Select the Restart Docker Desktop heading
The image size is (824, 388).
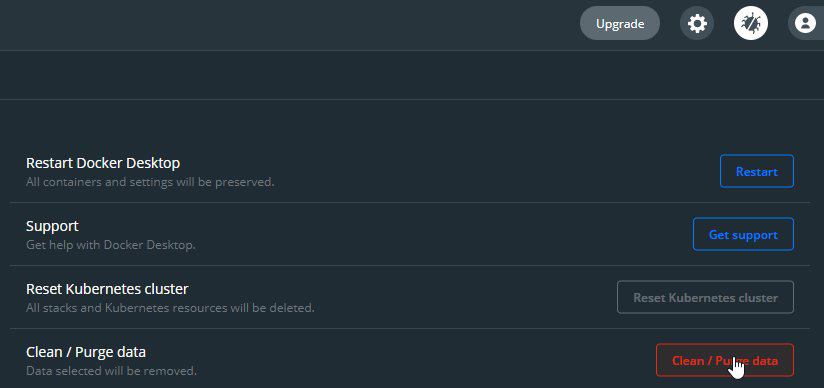[x=103, y=163]
